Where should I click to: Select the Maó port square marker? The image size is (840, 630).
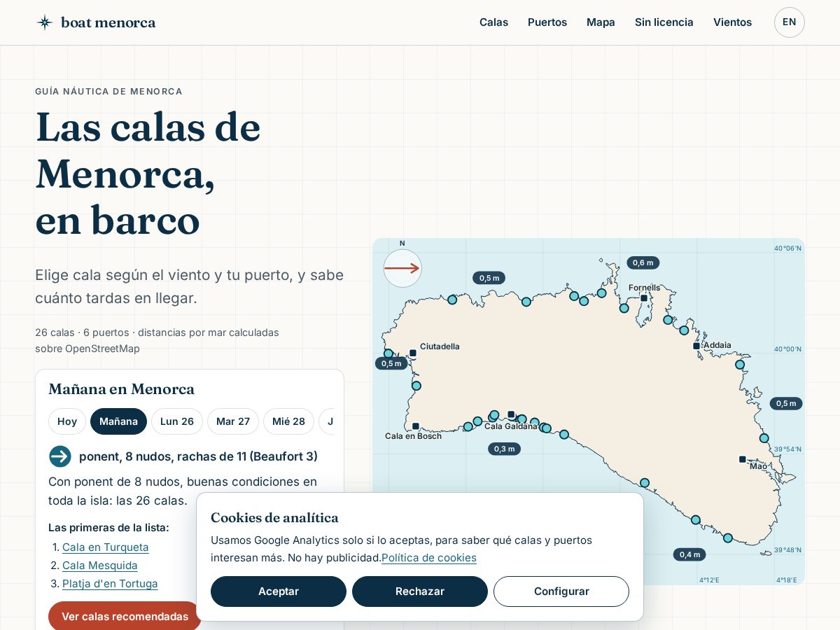point(743,459)
